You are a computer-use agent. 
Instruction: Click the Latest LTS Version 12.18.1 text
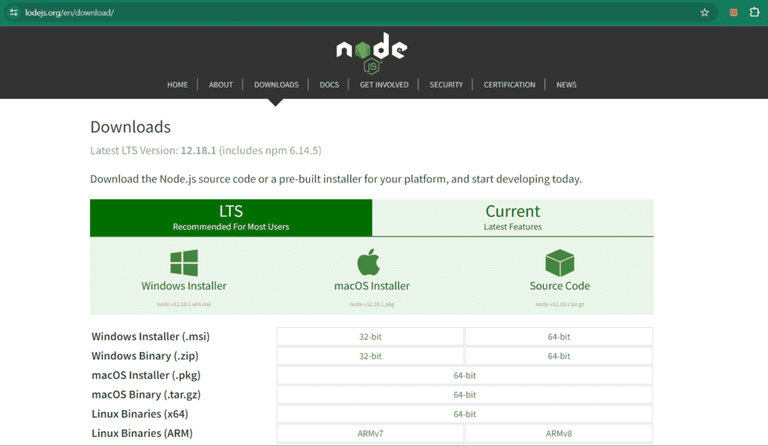(x=206, y=150)
